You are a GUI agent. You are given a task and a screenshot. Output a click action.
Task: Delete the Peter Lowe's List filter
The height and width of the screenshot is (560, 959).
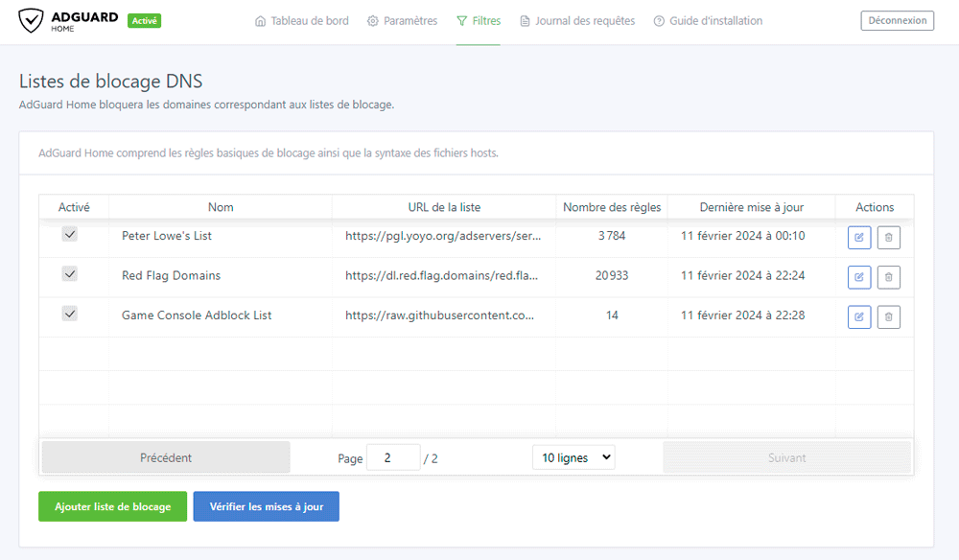click(889, 237)
